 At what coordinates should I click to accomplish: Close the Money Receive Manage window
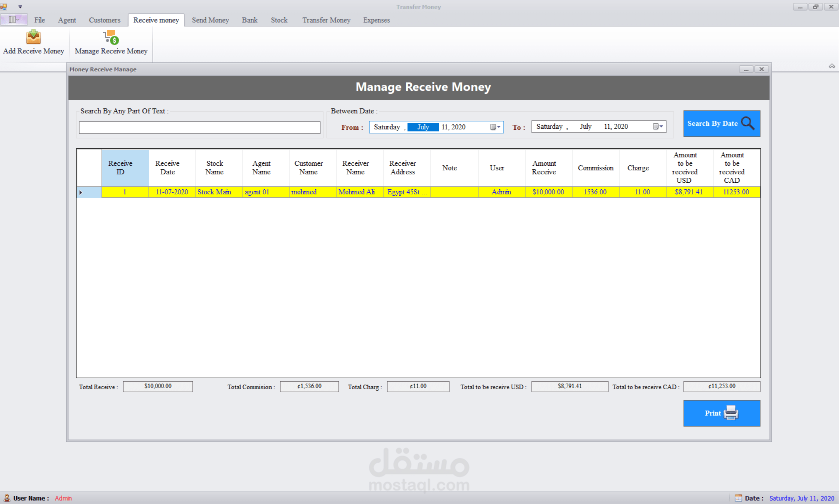(761, 69)
